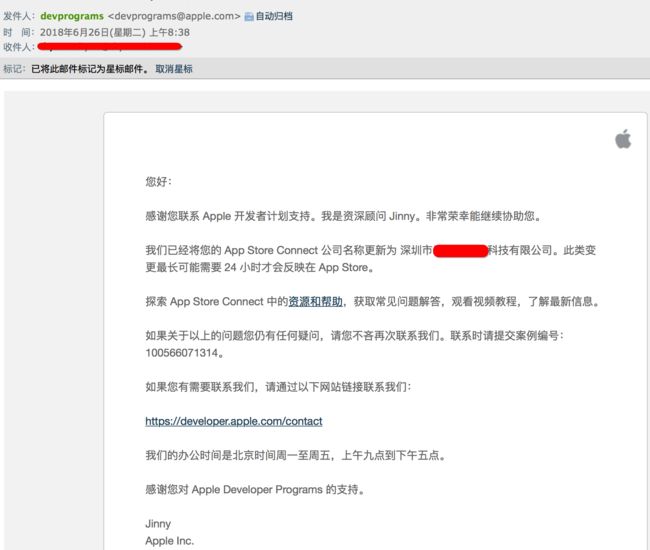Open the 资源和帮助 link
This screenshot has height=550, width=650.
tap(315, 301)
